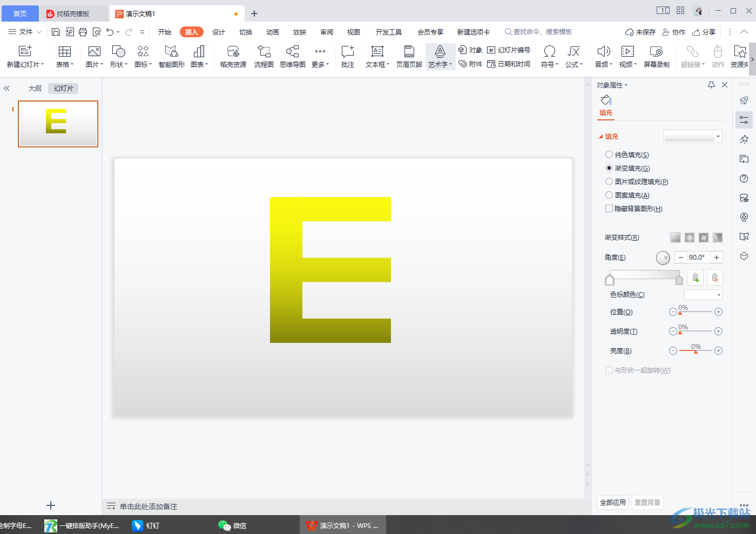
Task: Open the File (文件) menu dropdown
Action: pos(25,32)
